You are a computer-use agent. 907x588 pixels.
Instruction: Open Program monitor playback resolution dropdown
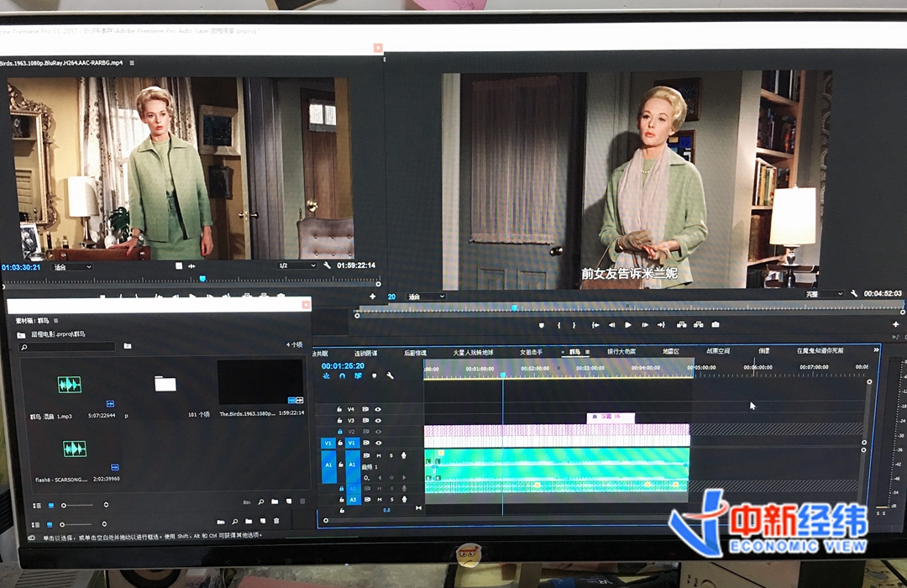[822, 294]
